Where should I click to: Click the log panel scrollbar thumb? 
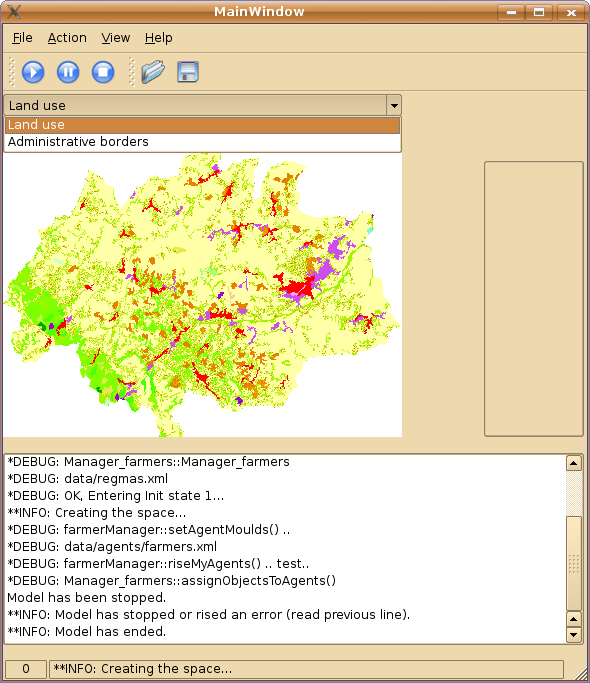(x=573, y=563)
